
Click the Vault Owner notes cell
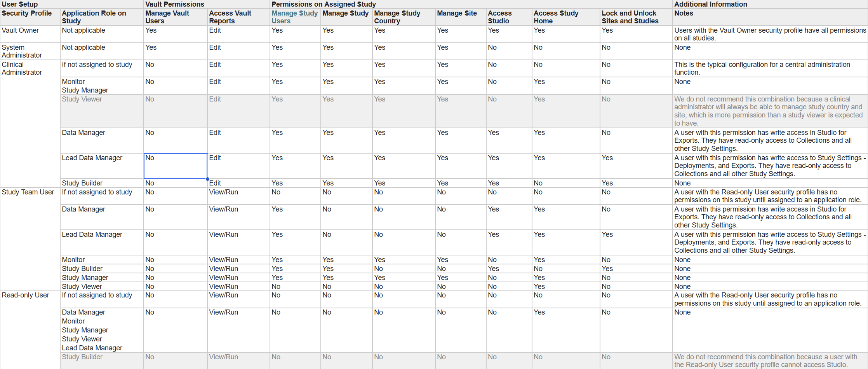pyautogui.click(x=770, y=34)
